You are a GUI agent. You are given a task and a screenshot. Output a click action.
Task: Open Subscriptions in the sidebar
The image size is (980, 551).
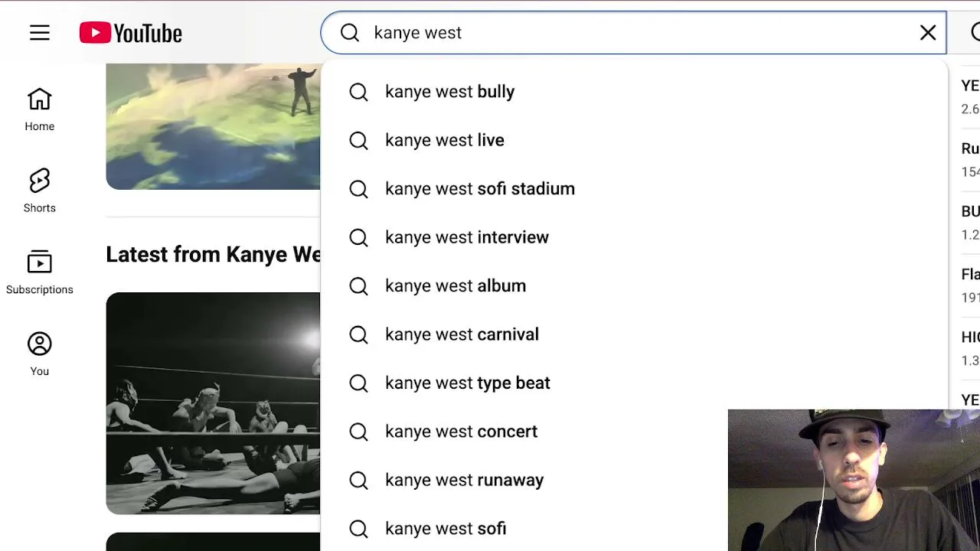coord(40,272)
